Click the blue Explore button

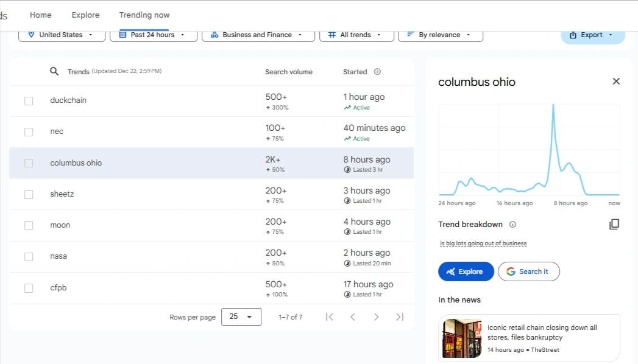point(466,271)
